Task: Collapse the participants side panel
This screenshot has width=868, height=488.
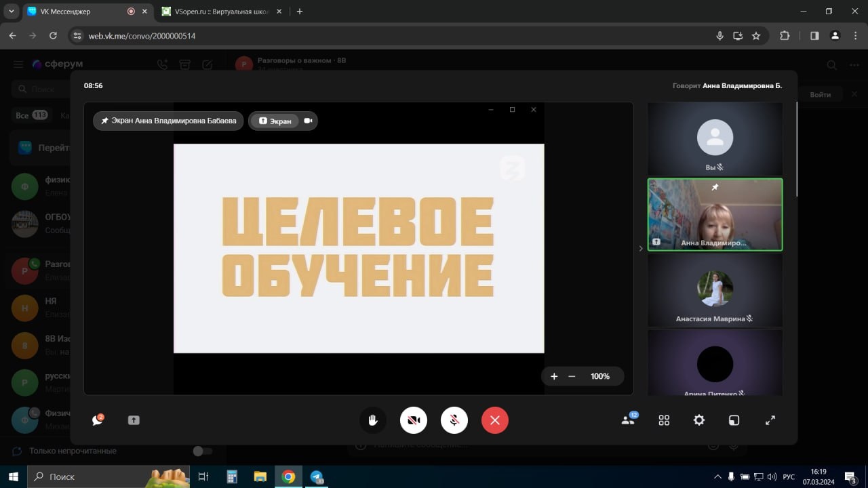Action: 641,249
